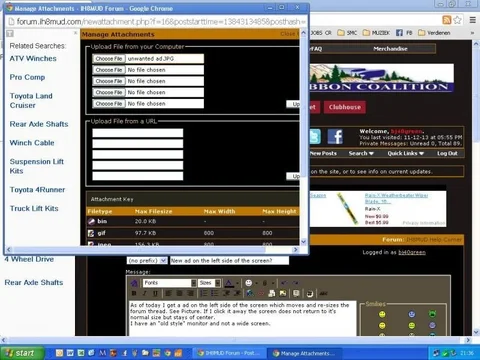This screenshot has height=360, width=480.
Task: Insert an ordered list in the editor
Action: click(x=204, y=293)
